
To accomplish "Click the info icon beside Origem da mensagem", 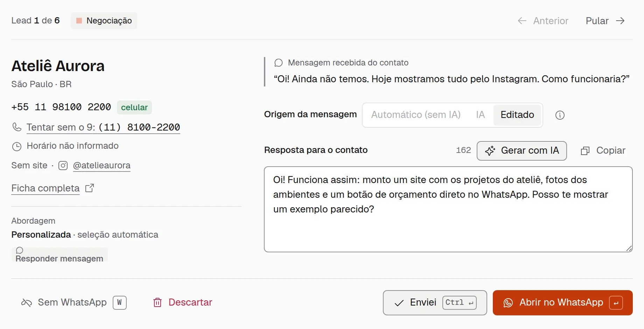I will (560, 115).
